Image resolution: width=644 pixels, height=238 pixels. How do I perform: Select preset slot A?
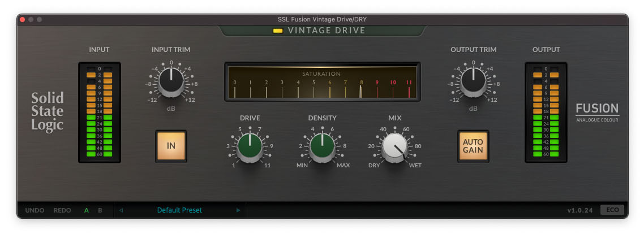(87, 210)
